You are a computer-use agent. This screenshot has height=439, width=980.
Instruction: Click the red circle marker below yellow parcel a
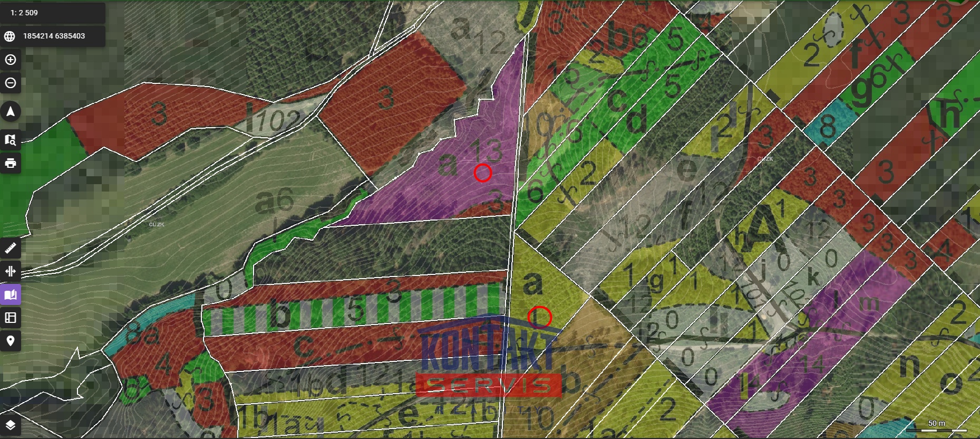click(x=539, y=317)
